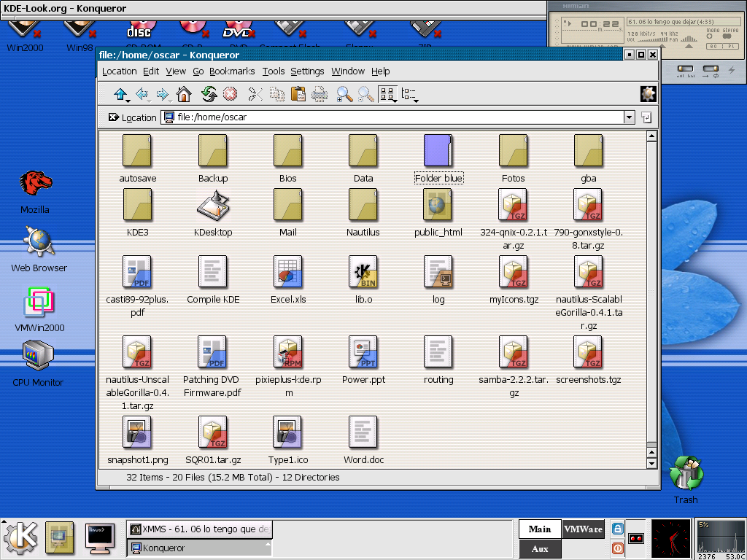Open the Help menu
The image size is (747, 560).
pos(381,71)
